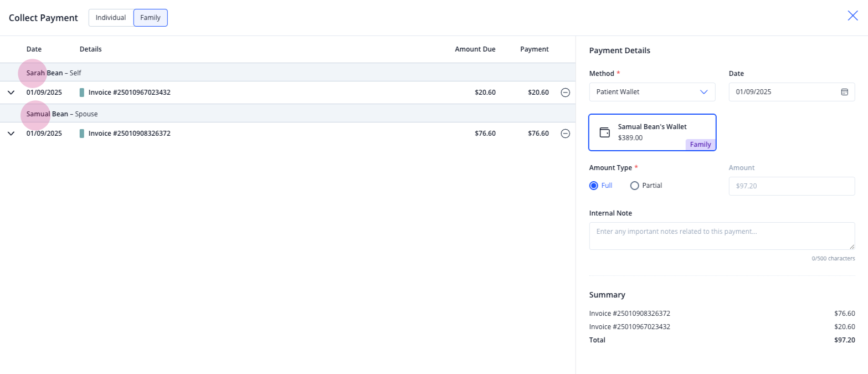Click Invoice #25010908326372 in the Summary
The width and height of the screenshot is (868, 374).
630,313
